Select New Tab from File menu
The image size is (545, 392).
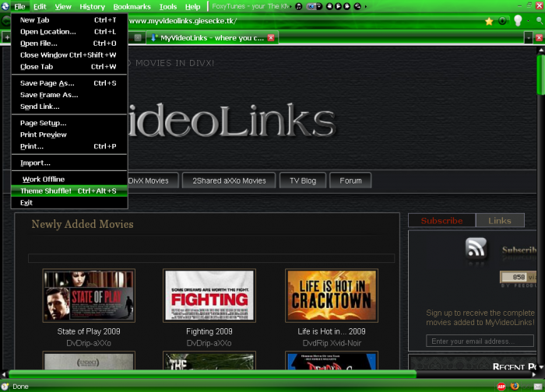[69, 19]
